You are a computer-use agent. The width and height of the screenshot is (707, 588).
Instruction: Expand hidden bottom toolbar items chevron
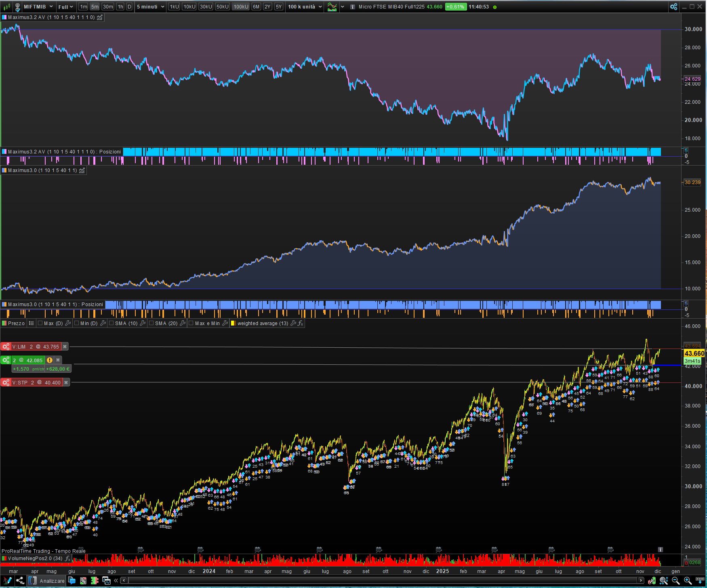[x=116, y=581]
